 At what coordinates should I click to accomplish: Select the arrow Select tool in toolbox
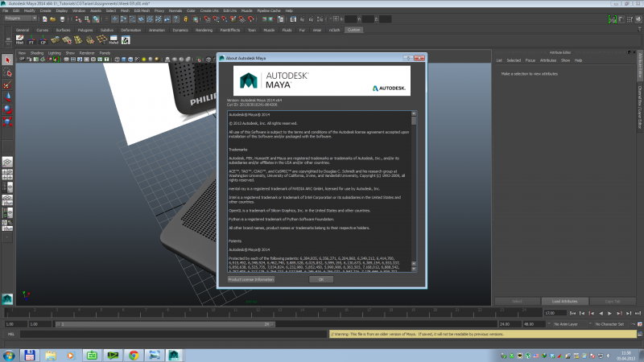[7, 60]
